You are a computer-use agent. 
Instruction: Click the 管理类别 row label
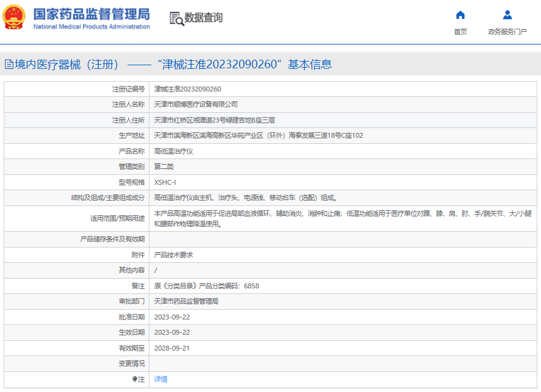132,166
